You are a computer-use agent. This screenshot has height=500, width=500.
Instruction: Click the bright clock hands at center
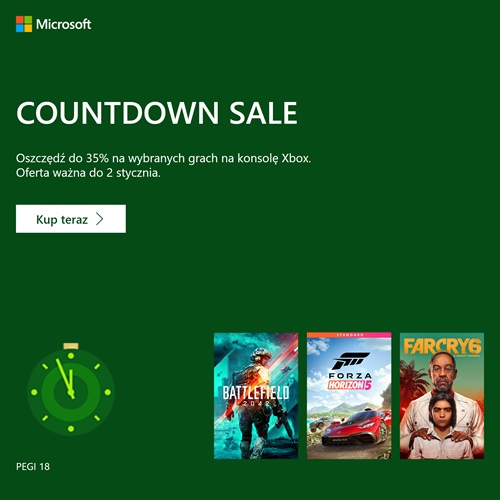click(x=66, y=378)
